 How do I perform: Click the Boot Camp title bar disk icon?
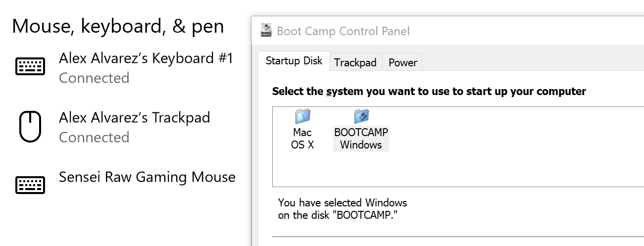[266, 30]
